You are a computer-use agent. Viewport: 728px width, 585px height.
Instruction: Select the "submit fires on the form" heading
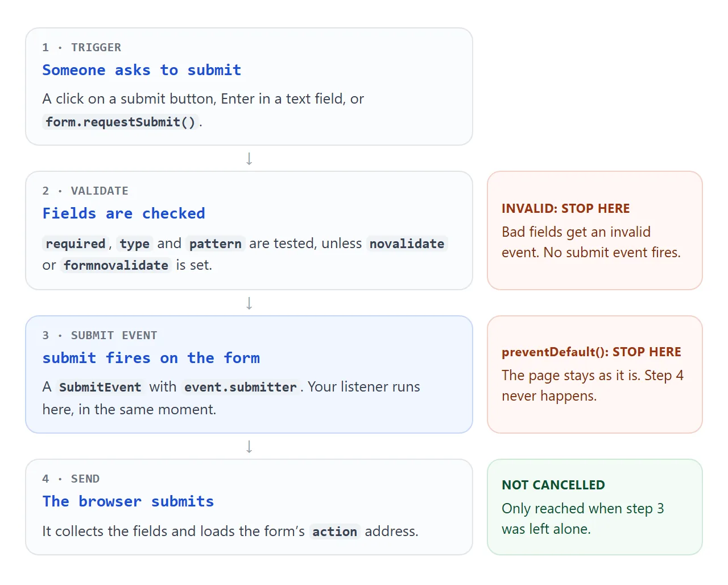coord(151,358)
